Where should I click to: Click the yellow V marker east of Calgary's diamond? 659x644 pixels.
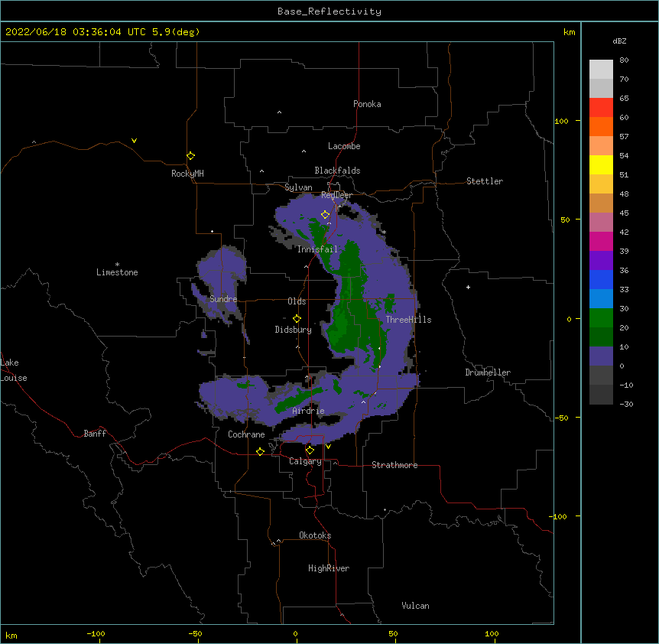coord(328,447)
